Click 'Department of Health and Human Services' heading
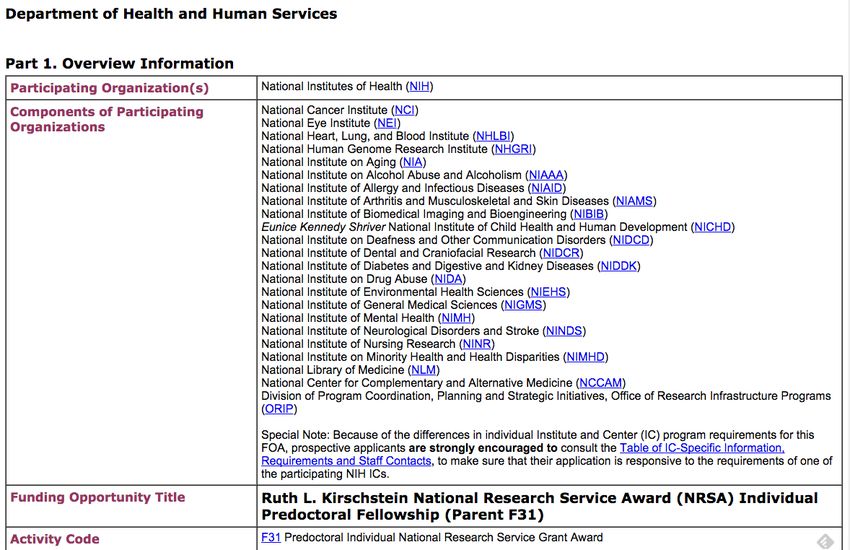Viewport: 850px width, 550px height. [x=171, y=14]
